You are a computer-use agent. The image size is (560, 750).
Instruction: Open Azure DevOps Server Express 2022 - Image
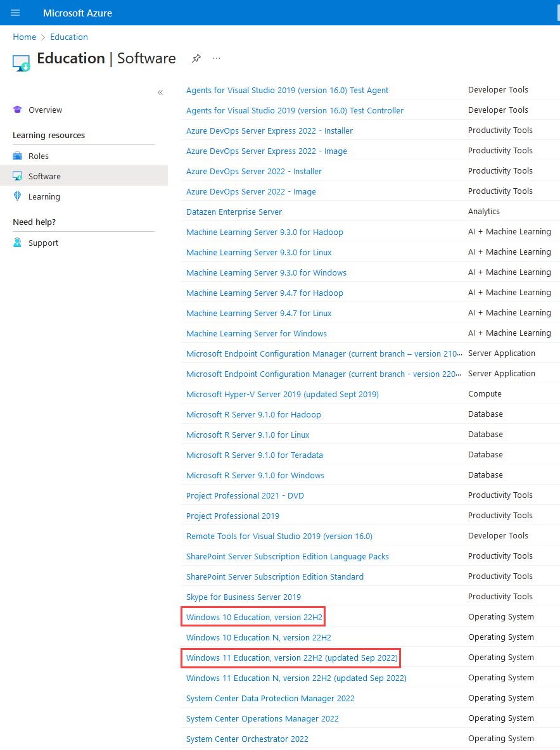pyautogui.click(x=266, y=151)
